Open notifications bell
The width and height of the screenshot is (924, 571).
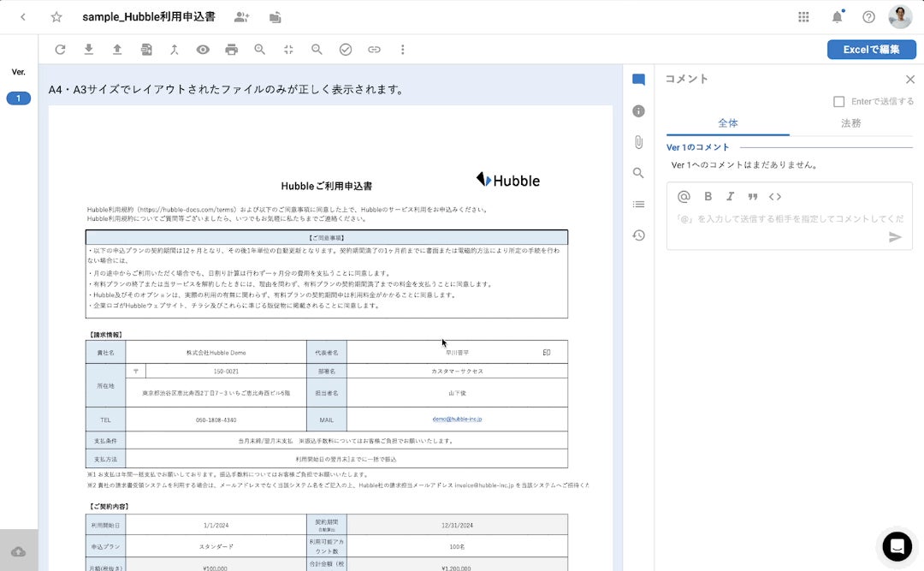point(837,17)
